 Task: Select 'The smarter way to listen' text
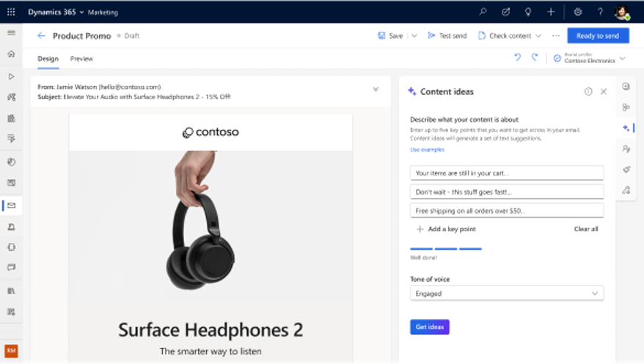pos(211,352)
